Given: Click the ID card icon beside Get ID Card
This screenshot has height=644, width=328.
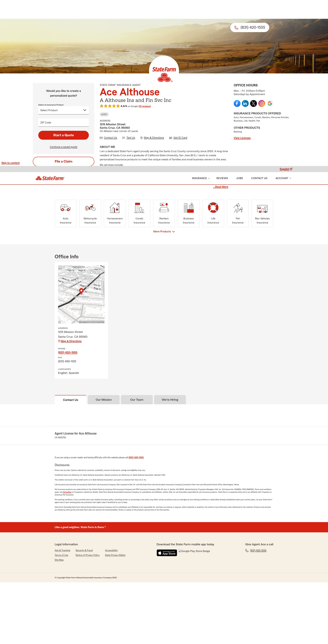Looking at the screenshot, I should click(x=171, y=138).
